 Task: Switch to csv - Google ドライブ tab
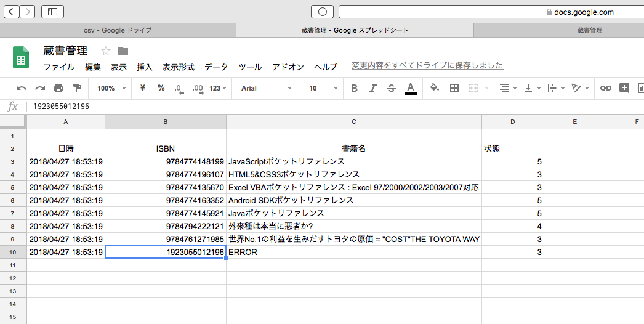tap(118, 30)
